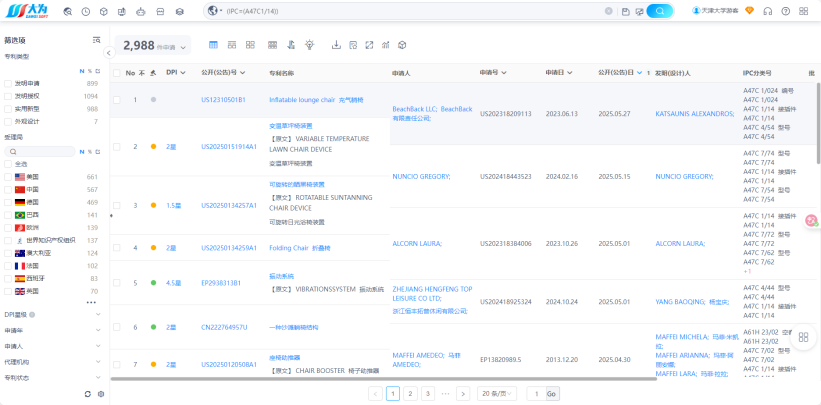Tick the 中国 (567) office checkbox
The height and width of the screenshot is (405, 821).
(x=8, y=190)
